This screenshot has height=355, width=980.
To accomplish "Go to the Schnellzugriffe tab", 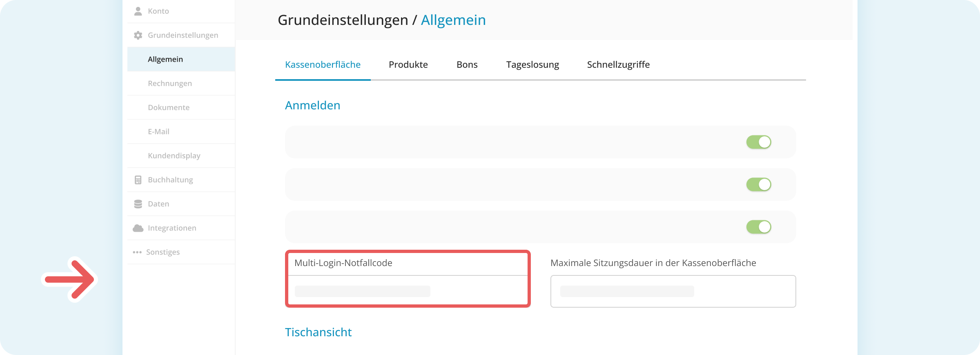I will pos(618,64).
